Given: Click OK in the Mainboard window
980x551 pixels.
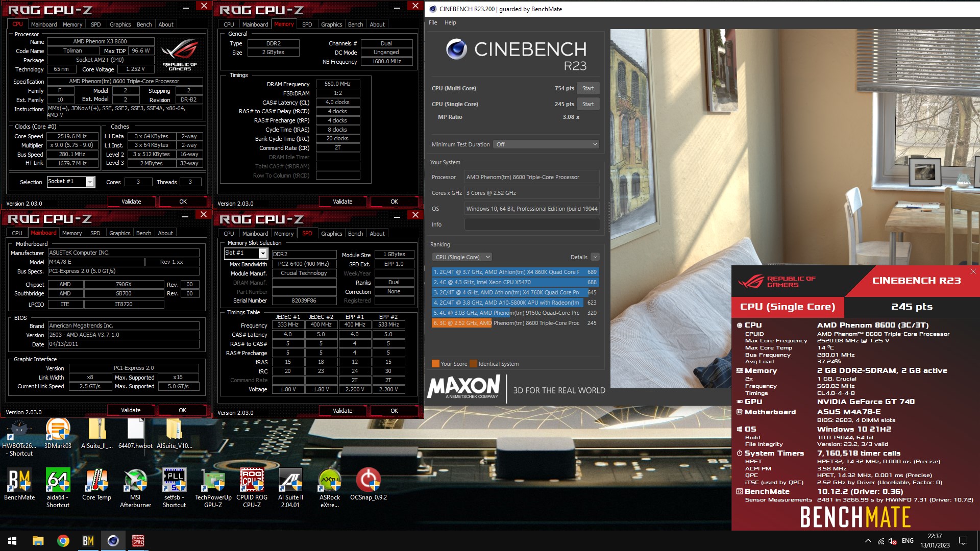Looking at the screenshot, I should (x=182, y=410).
